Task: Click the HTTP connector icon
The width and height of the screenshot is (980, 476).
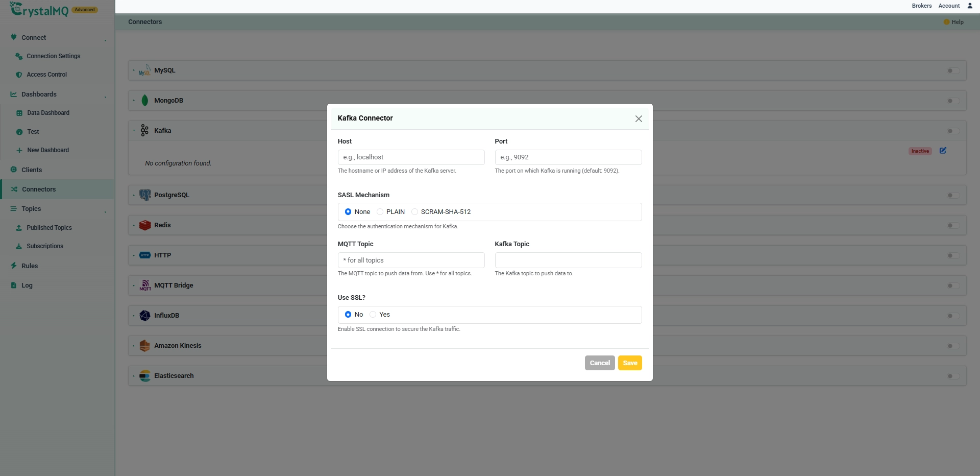Action: click(145, 255)
